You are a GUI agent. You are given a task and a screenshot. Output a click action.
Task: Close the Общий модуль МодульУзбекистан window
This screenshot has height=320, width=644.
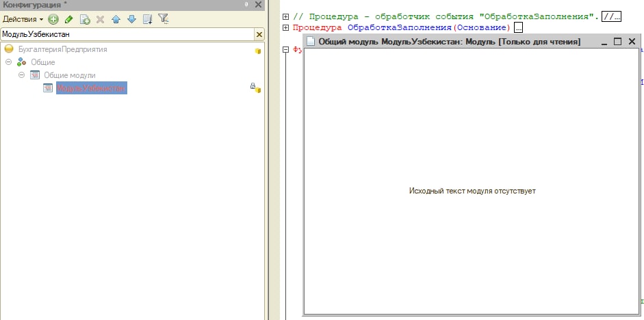tap(632, 42)
